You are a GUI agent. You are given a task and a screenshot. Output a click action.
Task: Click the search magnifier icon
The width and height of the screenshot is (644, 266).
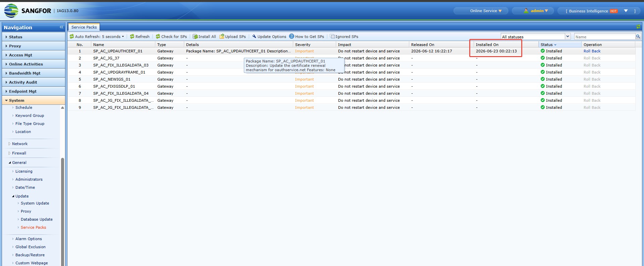point(638,36)
